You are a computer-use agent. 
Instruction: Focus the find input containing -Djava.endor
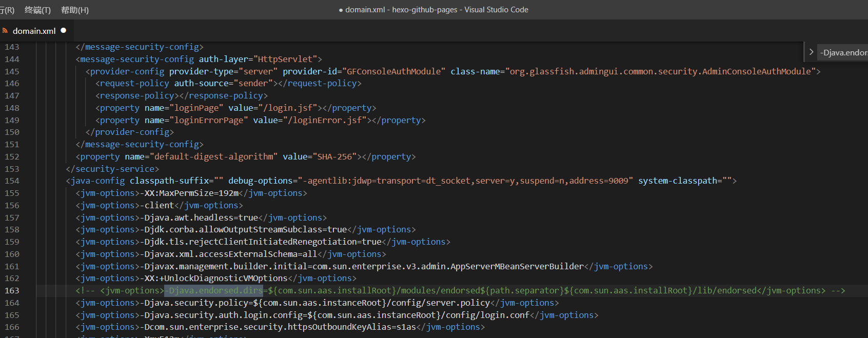(843, 52)
